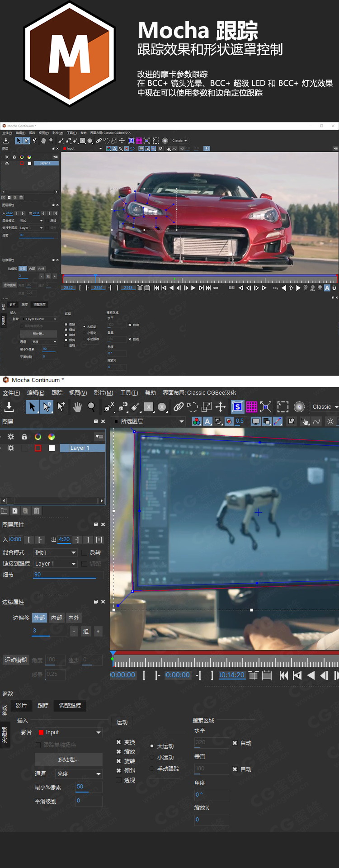Screen dimensions: 339x868
Task: Select the 手动跟踪 radio button
Action: pos(152,769)
